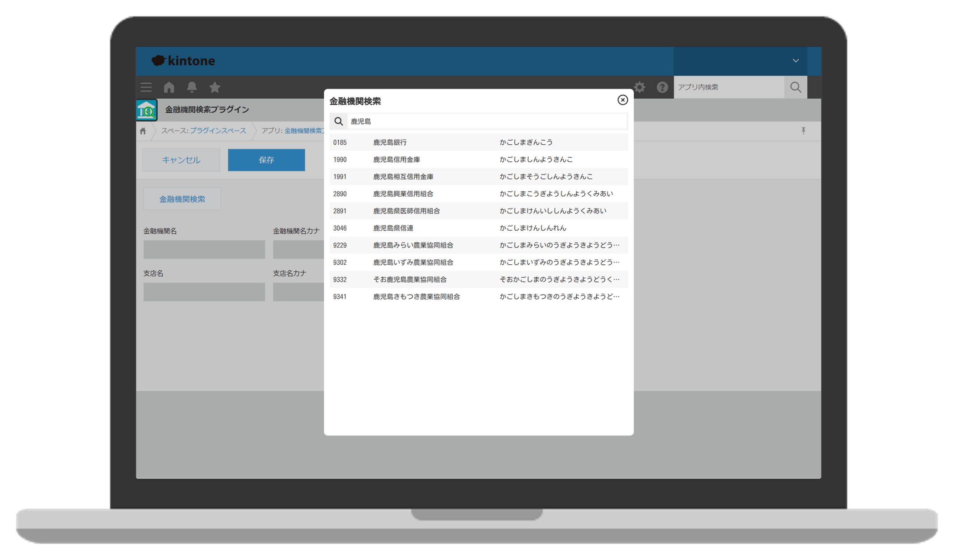Go to the portal home icon
Image resolution: width=954 pixels, height=560 pixels.
click(x=169, y=87)
